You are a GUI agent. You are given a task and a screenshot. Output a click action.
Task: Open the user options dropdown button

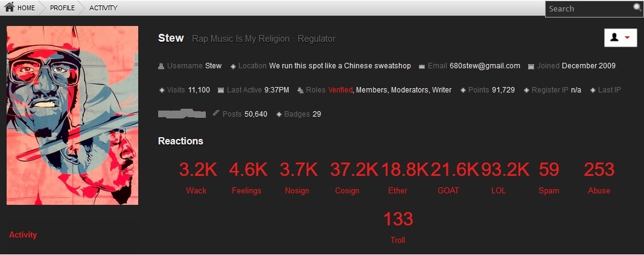click(620, 37)
